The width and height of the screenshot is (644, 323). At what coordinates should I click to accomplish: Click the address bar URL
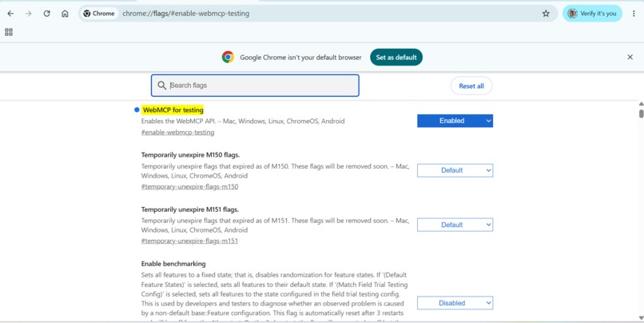coord(185,14)
